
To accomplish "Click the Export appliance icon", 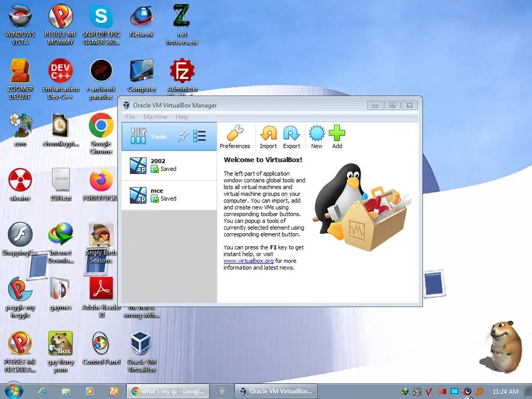I will pos(291,137).
